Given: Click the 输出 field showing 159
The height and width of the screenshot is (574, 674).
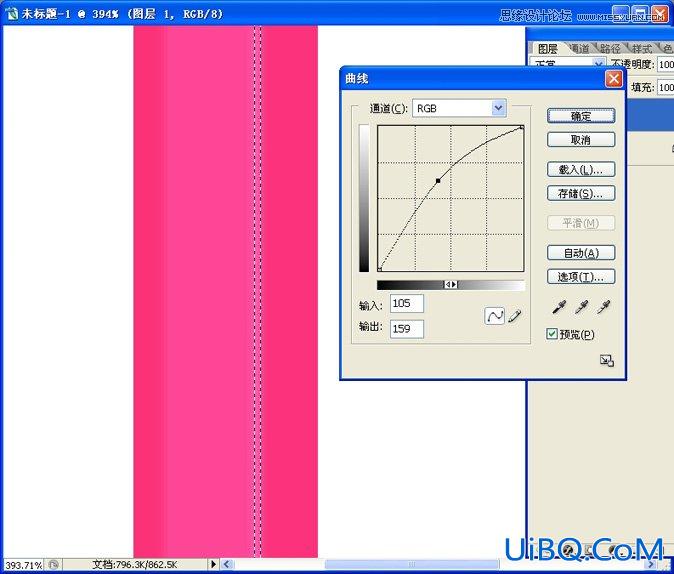Looking at the screenshot, I should [407, 328].
